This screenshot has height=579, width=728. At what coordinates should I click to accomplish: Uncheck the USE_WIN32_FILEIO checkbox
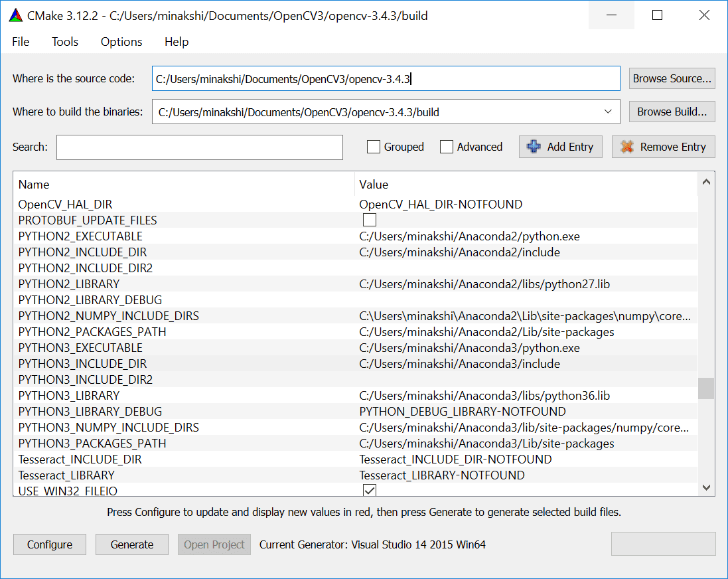[x=370, y=490]
